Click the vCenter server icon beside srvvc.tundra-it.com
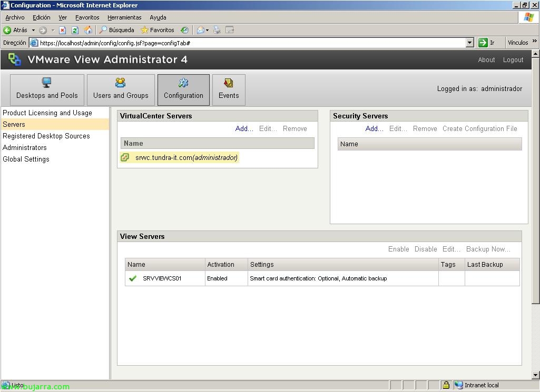Screen dimensions: 540x392 (125, 157)
